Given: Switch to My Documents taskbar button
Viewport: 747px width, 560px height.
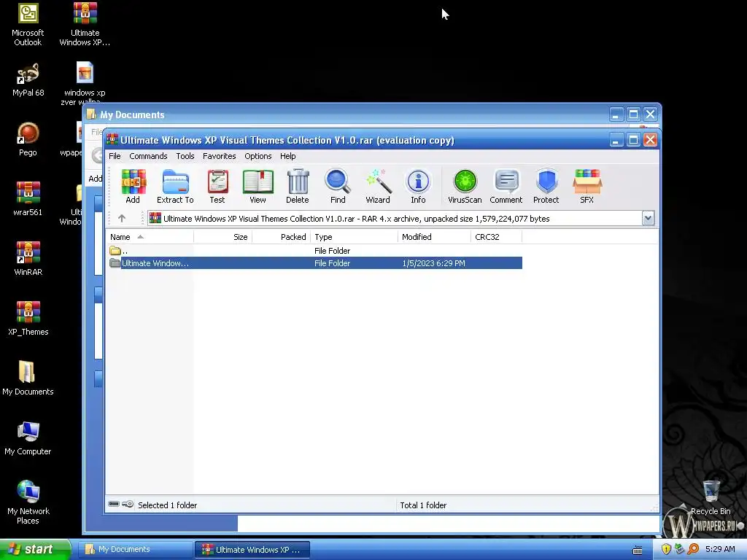Looking at the screenshot, I should click(135, 549).
